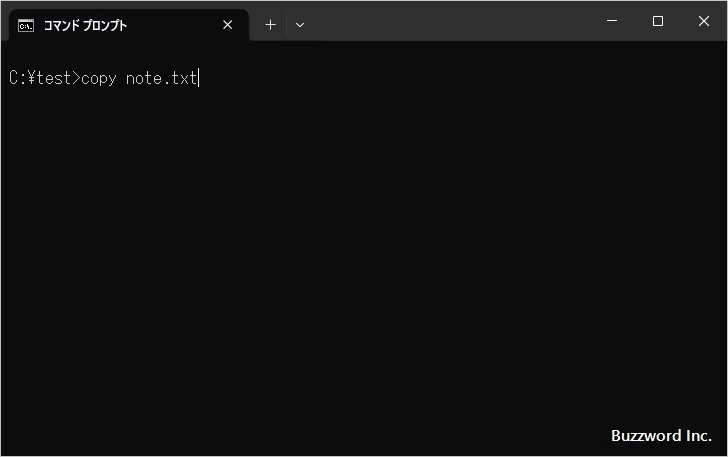Click the "test" directory name in prompt
This screenshot has width=728, height=457.
53,78
